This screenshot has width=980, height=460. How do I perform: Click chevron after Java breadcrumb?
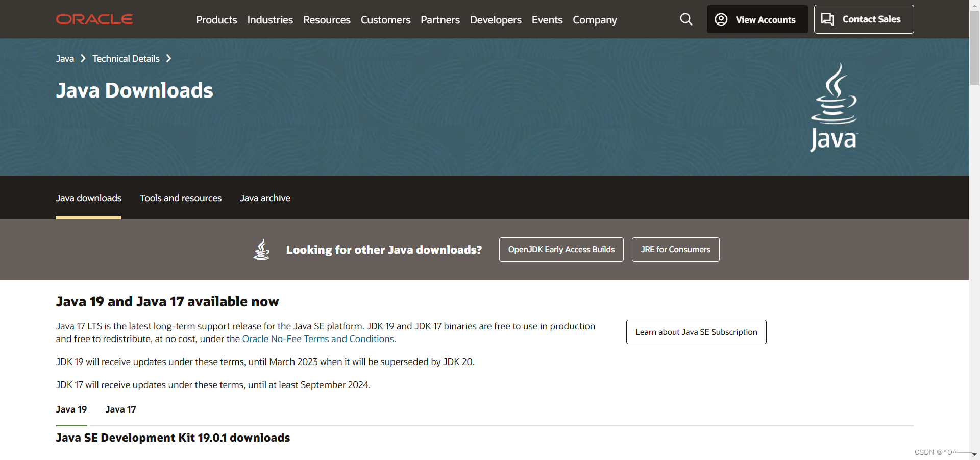(x=83, y=59)
